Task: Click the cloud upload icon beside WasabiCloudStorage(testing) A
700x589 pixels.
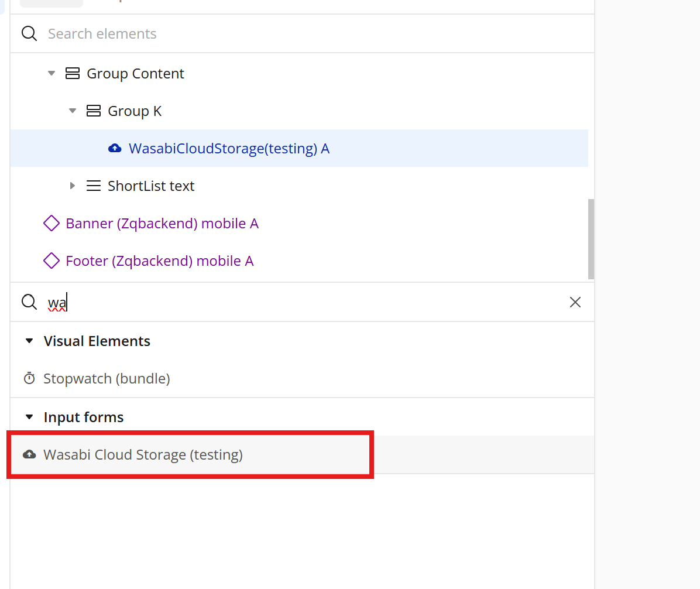Action: tap(115, 149)
